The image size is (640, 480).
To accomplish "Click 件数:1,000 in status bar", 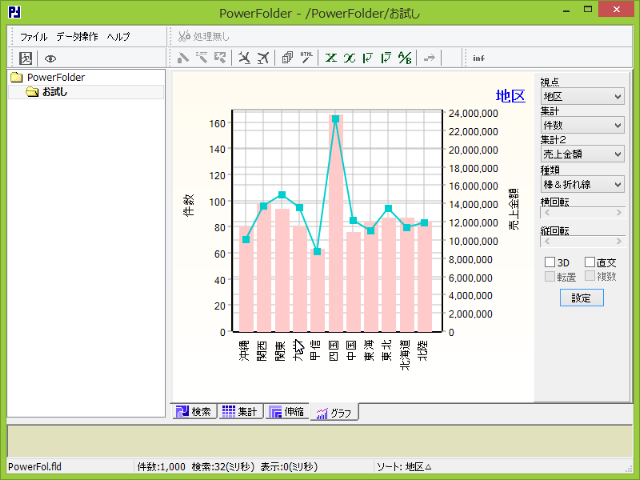I will click(x=161, y=467).
